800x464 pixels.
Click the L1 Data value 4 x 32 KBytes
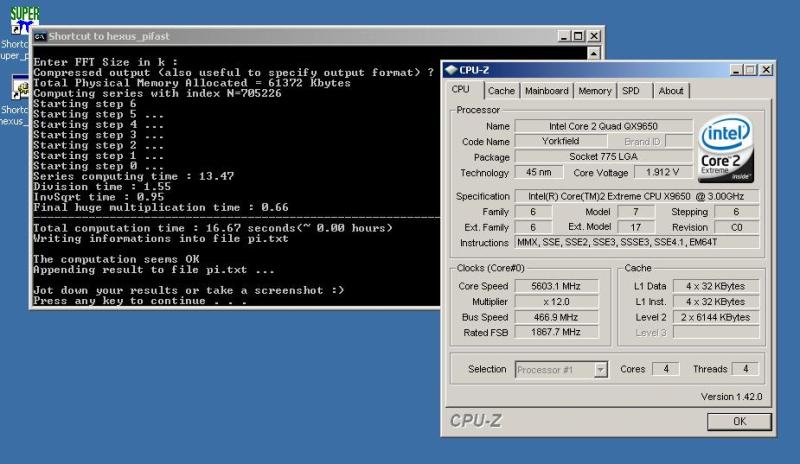(x=716, y=286)
